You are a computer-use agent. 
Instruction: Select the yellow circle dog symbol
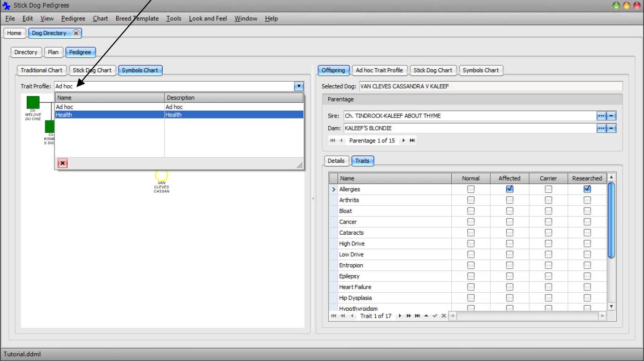(x=161, y=175)
